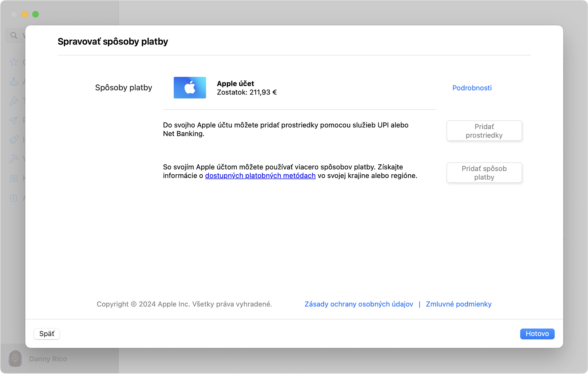Open Podrobnosti for Apple účet
The width and height of the screenshot is (588, 374).
(472, 88)
